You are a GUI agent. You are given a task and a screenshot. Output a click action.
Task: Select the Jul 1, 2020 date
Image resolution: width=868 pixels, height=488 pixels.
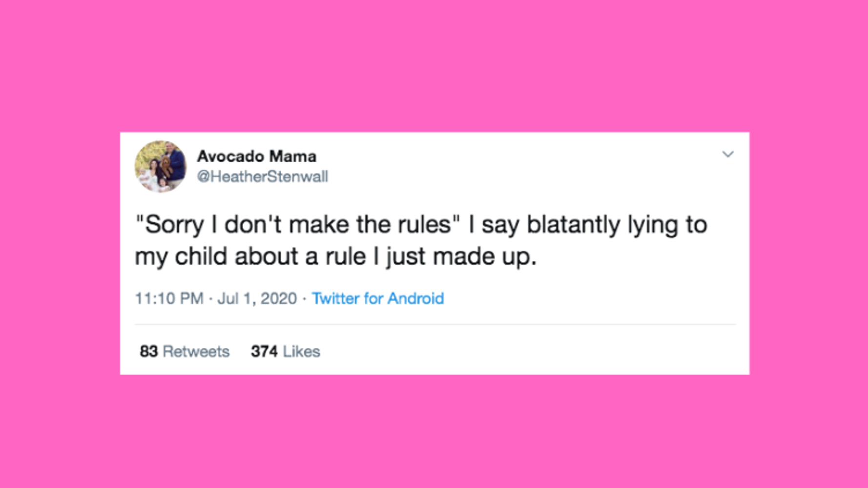(257, 298)
